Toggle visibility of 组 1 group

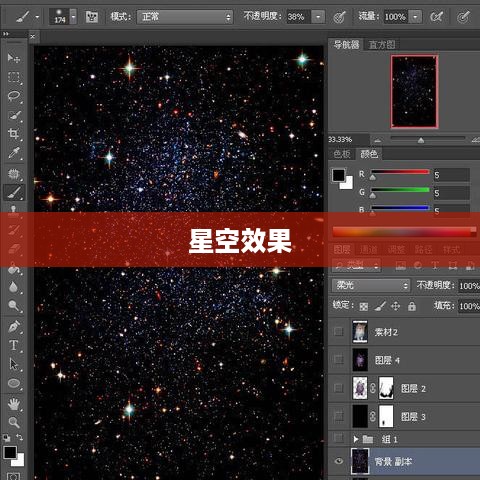click(x=339, y=437)
